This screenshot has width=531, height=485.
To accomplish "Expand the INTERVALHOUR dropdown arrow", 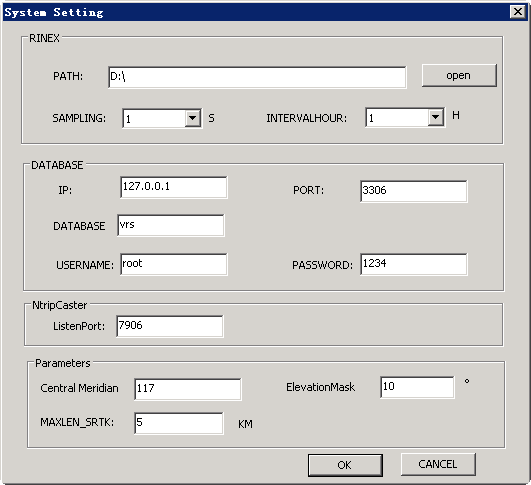I will tap(436, 117).
